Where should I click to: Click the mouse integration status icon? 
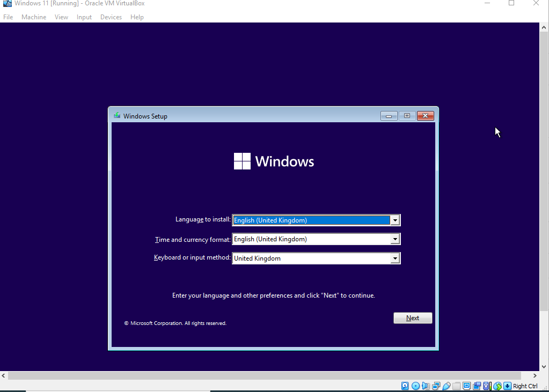point(497,386)
